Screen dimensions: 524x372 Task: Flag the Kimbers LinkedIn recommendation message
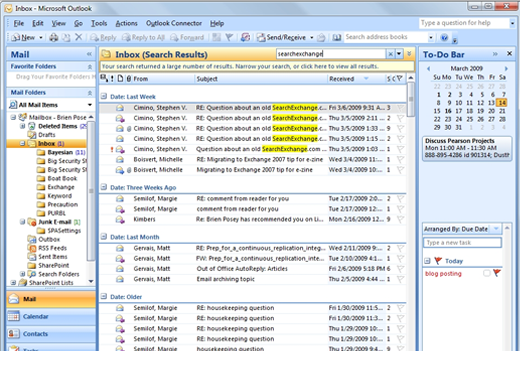[400, 220]
